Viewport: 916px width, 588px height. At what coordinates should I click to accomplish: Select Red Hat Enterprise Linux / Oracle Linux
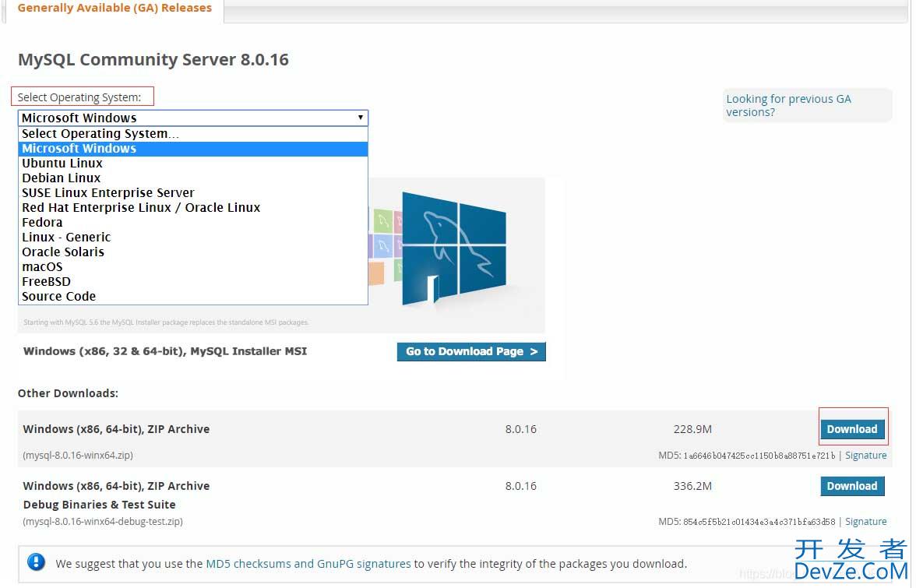click(193, 208)
